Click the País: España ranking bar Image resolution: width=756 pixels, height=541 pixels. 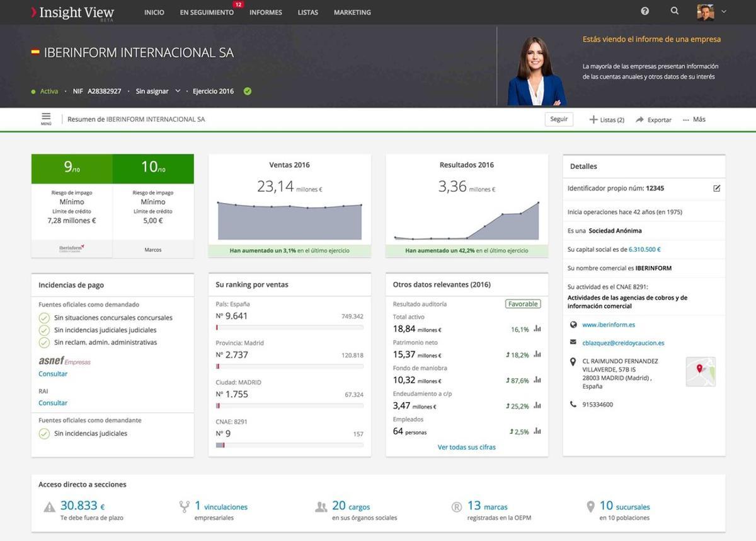pos(290,327)
